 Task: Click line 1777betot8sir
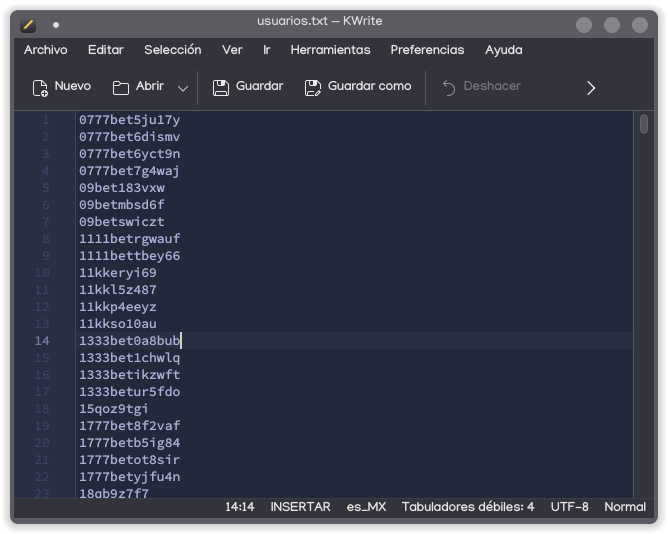[x=130, y=460]
